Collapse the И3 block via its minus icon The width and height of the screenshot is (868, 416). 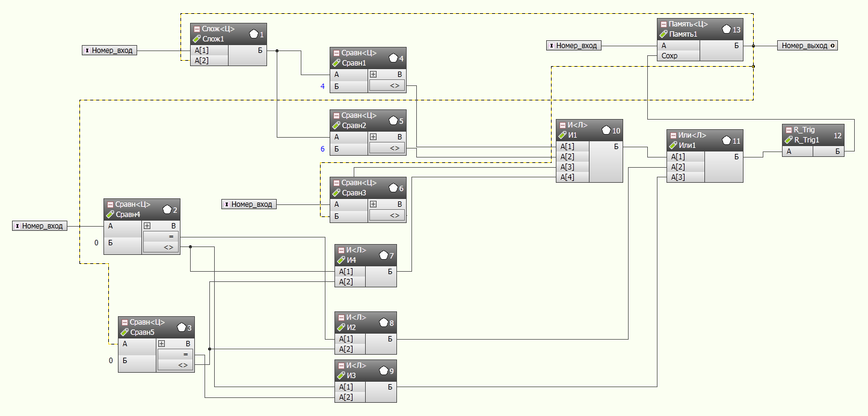[x=341, y=366]
